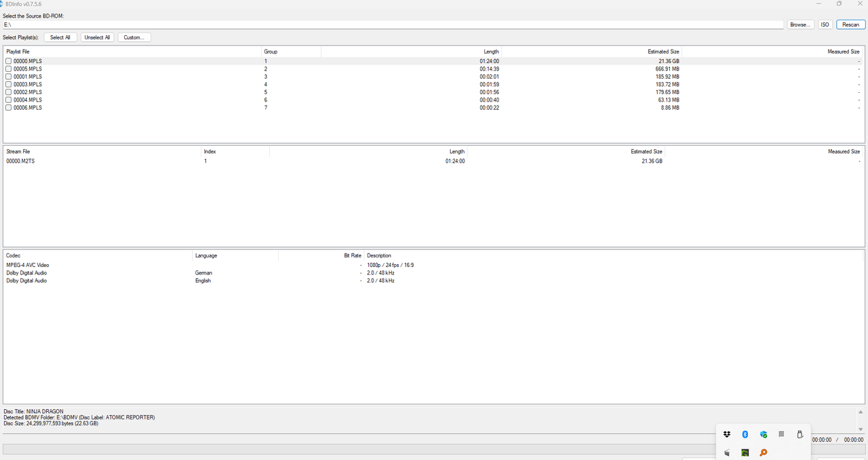
Task: Toggle the 00004.MPLS playlist checkbox
Action: pos(9,100)
